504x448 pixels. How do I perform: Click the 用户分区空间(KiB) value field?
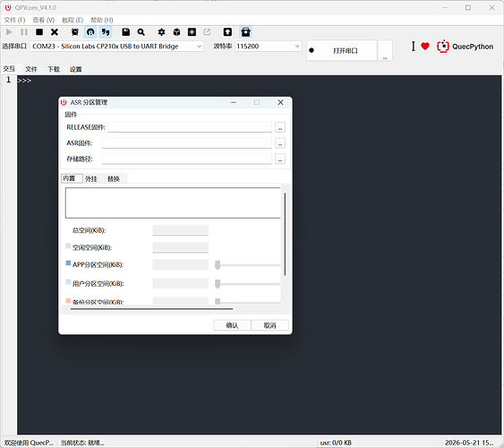[180, 283]
